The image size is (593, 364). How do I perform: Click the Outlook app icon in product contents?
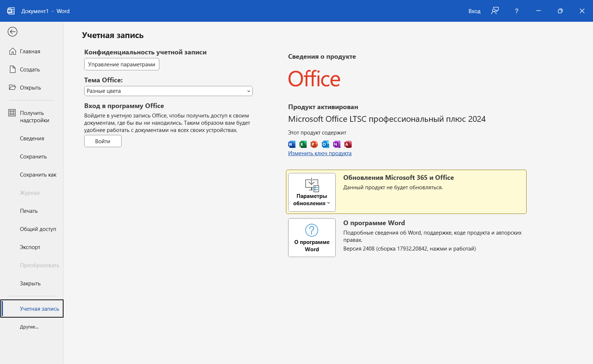[326, 144]
